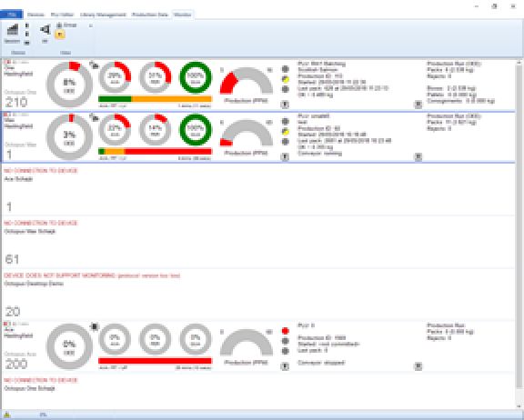Click topmost small icon beside Session button
The image size is (524, 420).
[27, 25]
